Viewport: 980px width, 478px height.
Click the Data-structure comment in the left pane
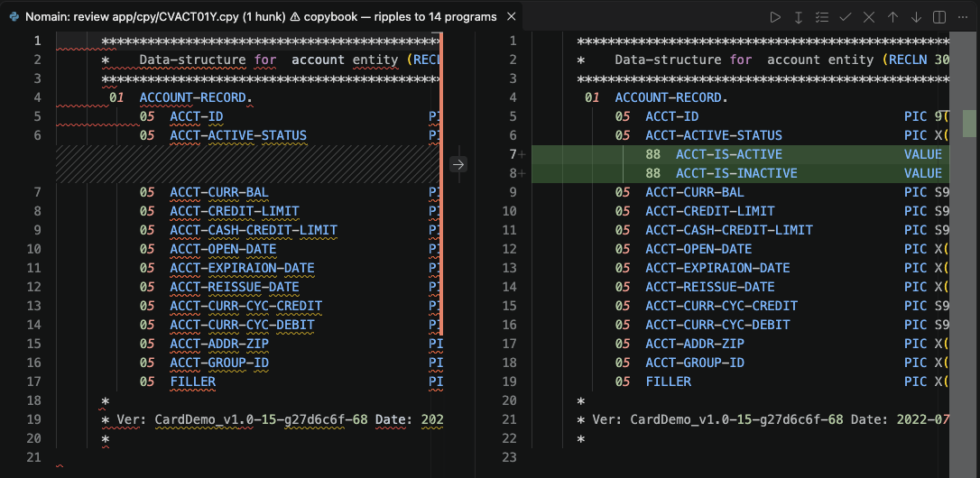click(x=272, y=60)
